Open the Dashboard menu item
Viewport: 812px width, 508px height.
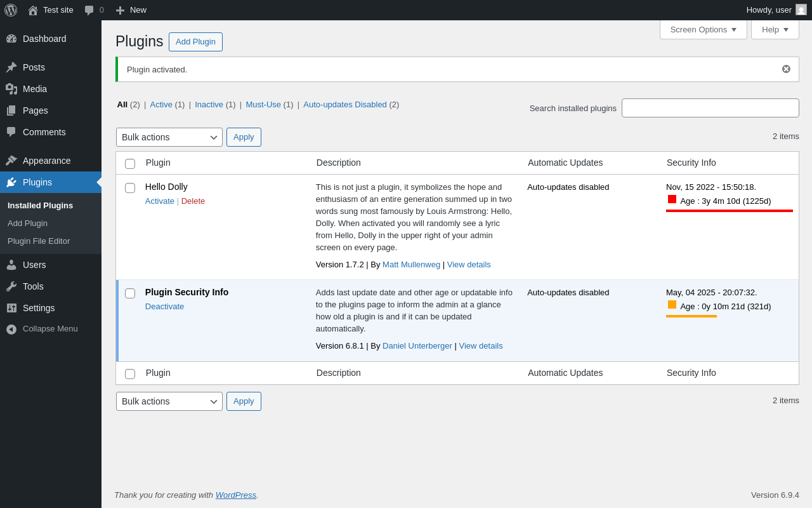click(x=51, y=39)
